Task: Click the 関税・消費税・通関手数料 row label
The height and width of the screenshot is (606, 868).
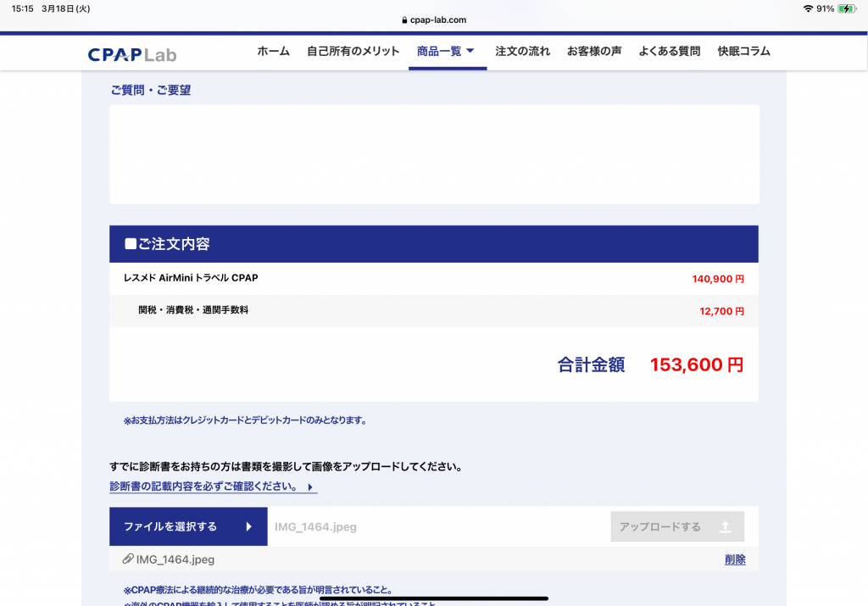Action: coord(193,310)
